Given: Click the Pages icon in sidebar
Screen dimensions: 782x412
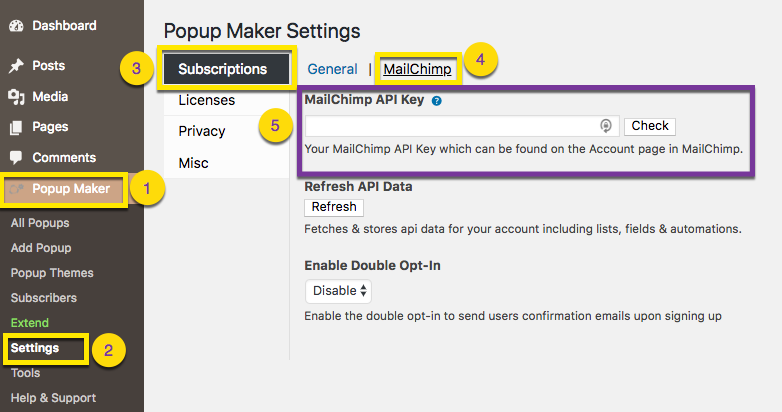Looking at the screenshot, I should [x=16, y=127].
